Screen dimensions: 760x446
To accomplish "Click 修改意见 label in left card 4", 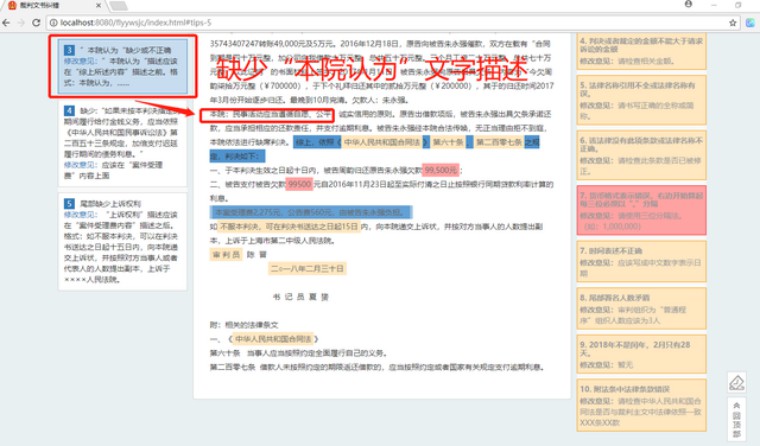I will (x=80, y=165).
